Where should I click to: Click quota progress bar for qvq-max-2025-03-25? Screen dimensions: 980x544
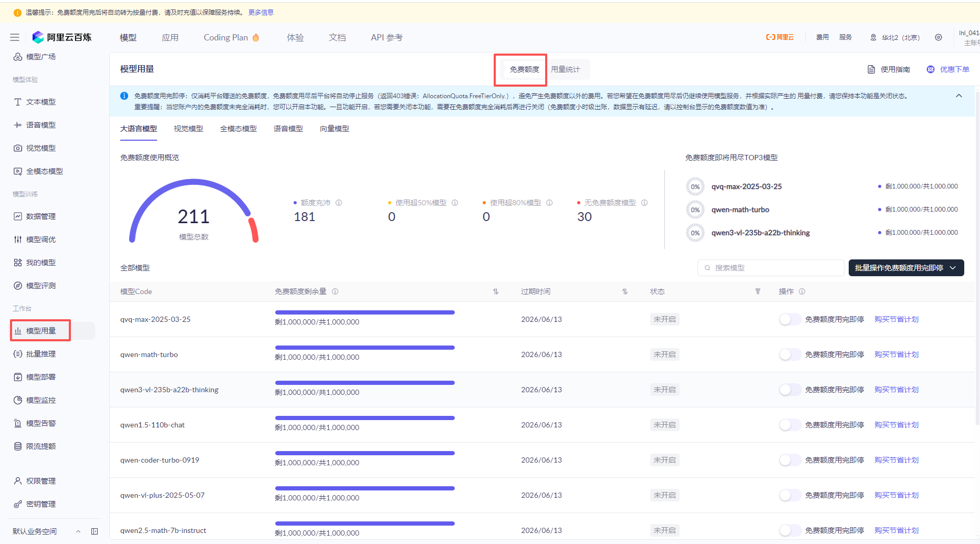pyautogui.click(x=365, y=312)
